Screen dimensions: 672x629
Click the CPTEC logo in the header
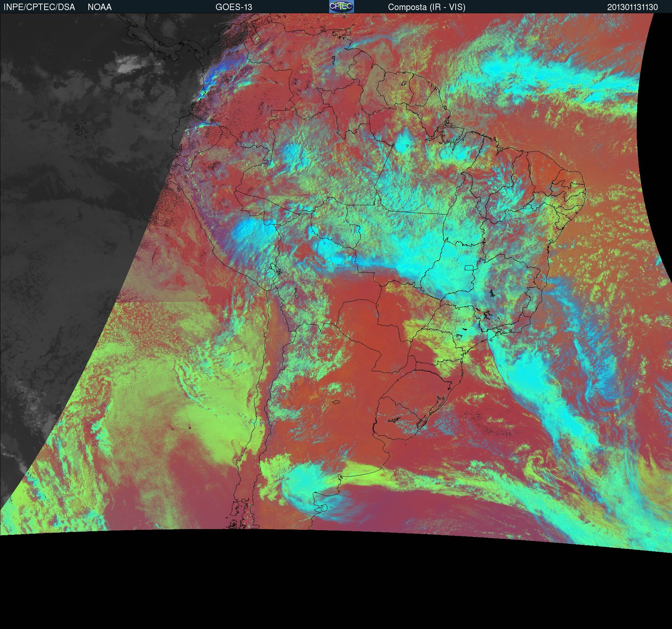click(x=341, y=6)
